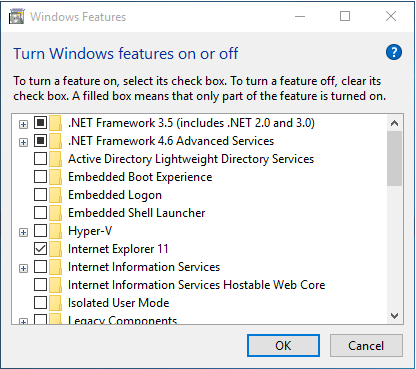The width and height of the screenshot is (416, 369).
Task: Select the "Embedded Logon" label text
Action: (115, 195)
